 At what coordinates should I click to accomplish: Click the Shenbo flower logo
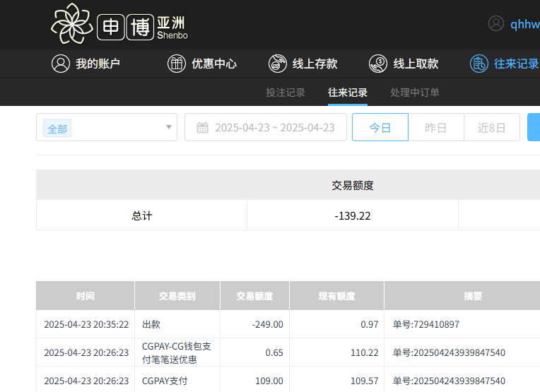click(72, 24)
